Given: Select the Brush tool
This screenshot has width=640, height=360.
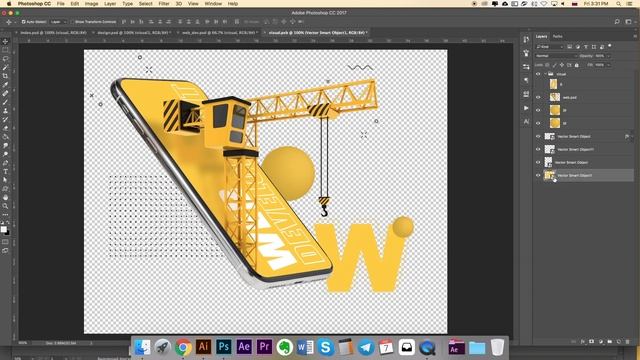Looking at the screenshot, I should tap(5, 102).
